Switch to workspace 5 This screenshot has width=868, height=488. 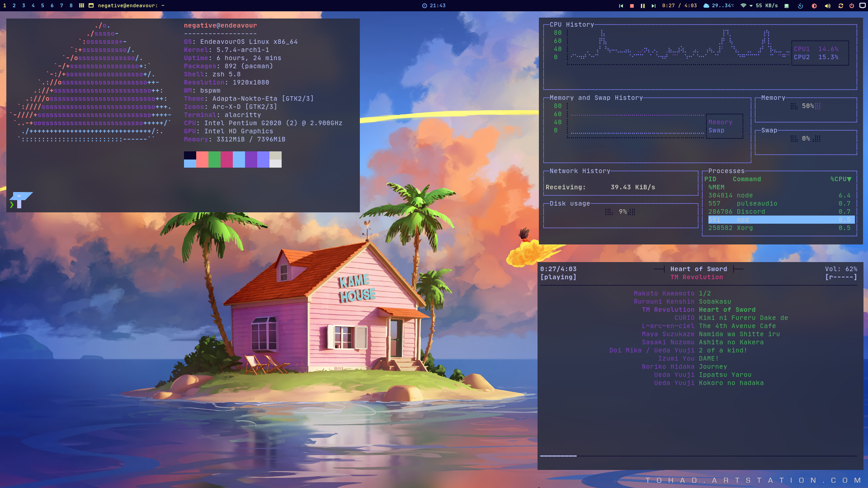[x=42, y=5]
